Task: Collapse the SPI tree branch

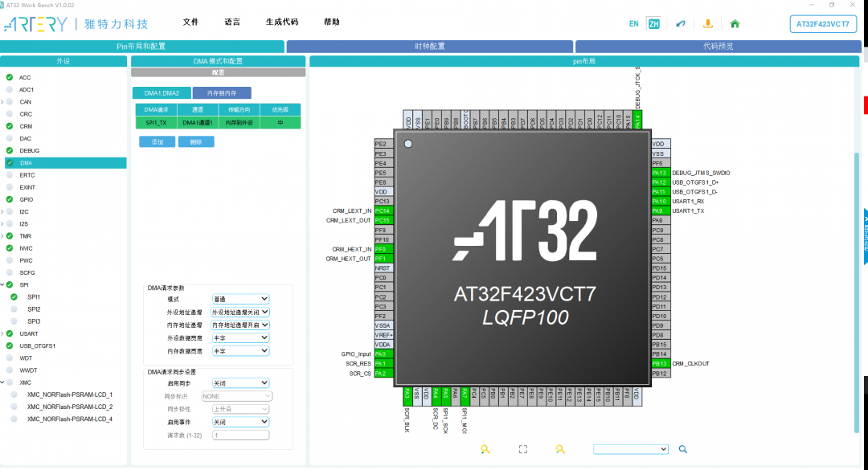Action: tap(3, 284)
